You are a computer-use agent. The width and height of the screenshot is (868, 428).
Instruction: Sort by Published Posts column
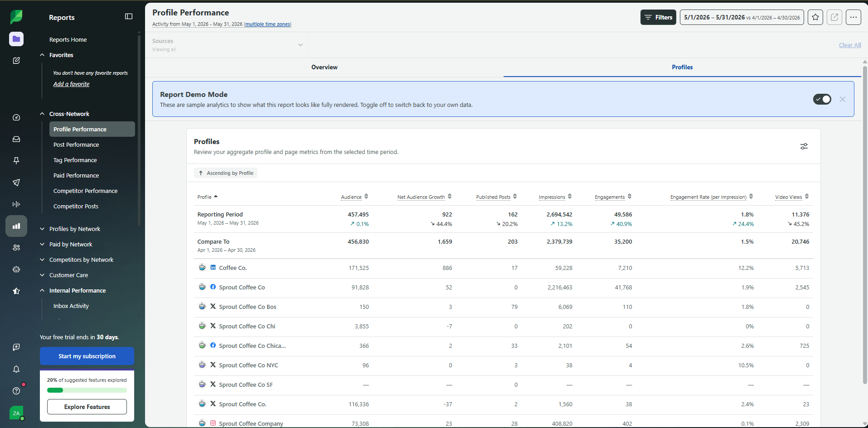tap(496, 197)
